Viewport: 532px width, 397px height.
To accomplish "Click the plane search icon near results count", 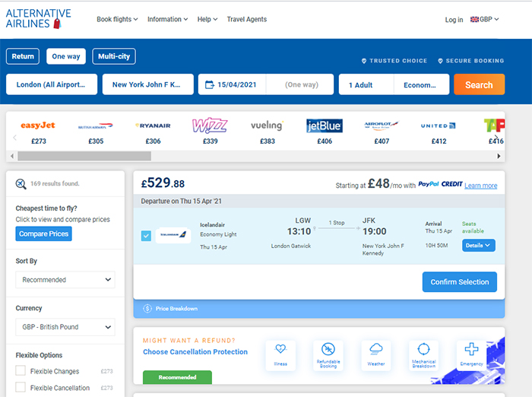I will coord(21,184).
